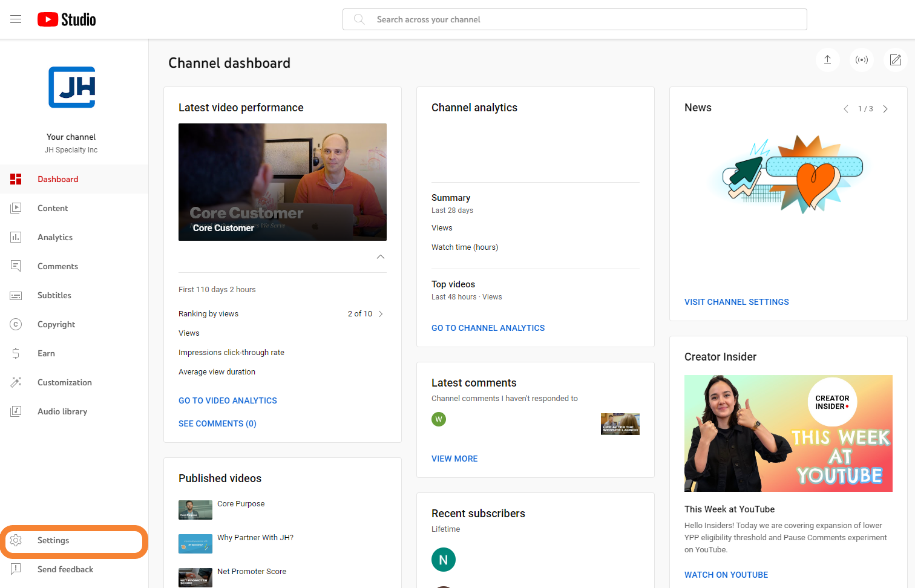
Task: Click GO TO VIDEO ANALYTICS link
Action: (228, 400)
